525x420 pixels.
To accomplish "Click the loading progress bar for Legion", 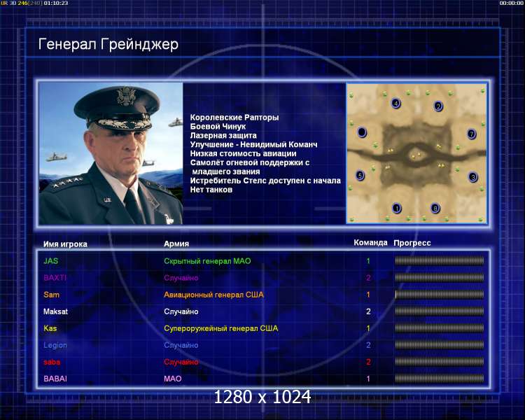I will pyautogui.click(x=440, y=345).
